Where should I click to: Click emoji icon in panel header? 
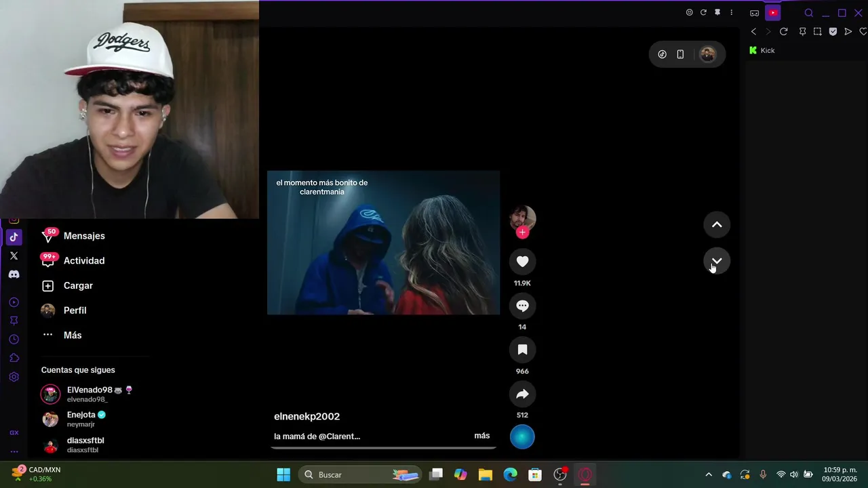click(690, 12)
